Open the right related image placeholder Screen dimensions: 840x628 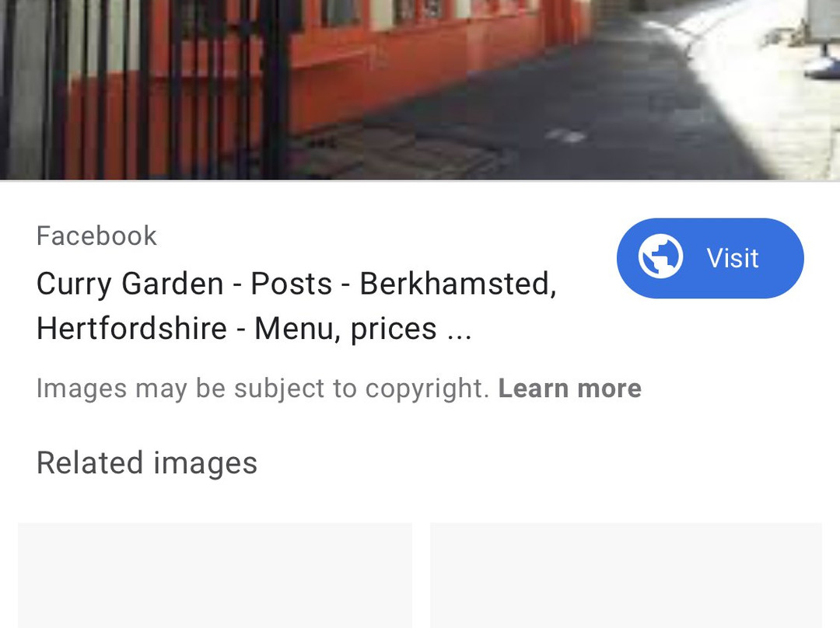[625, 575]
